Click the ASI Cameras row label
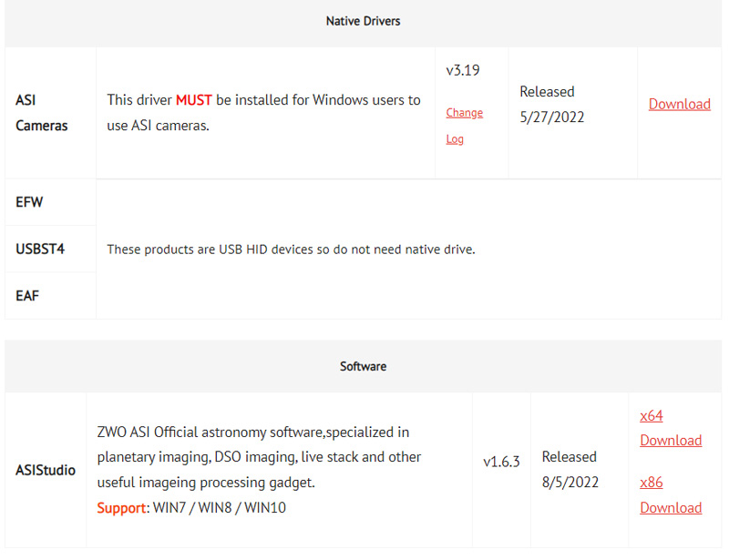729x560 pixels. pos(41,113)
